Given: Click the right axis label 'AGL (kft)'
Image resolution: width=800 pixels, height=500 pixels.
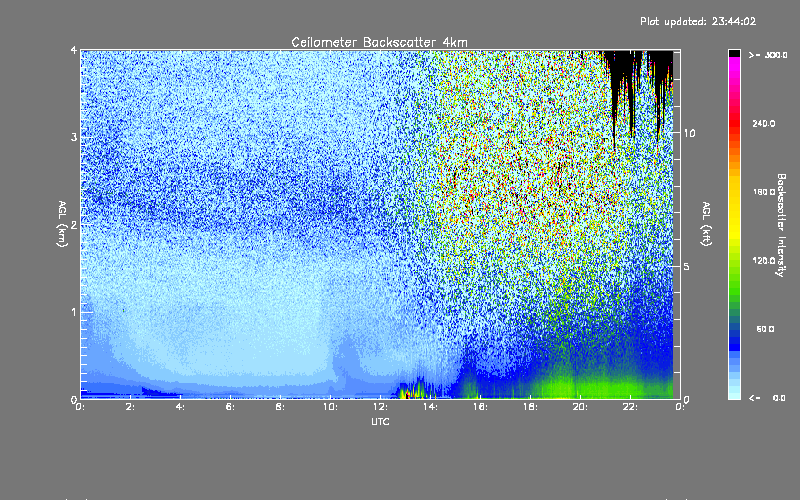Looking at the screenshot, I should pos(706,224).
